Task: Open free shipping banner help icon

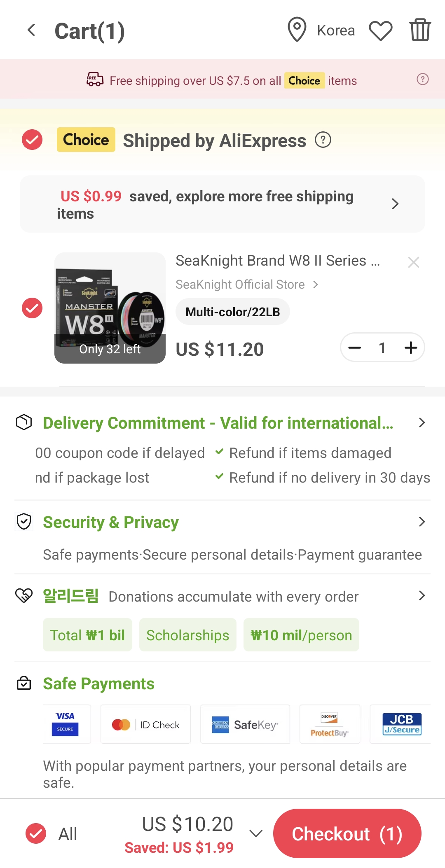Action: (x=422, y=79)
